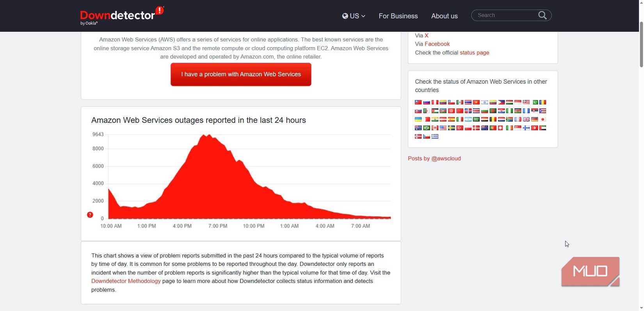This screenshot has height=311, width=644.
Task: Choose the Colombia flag
Action: coord(443,102)
